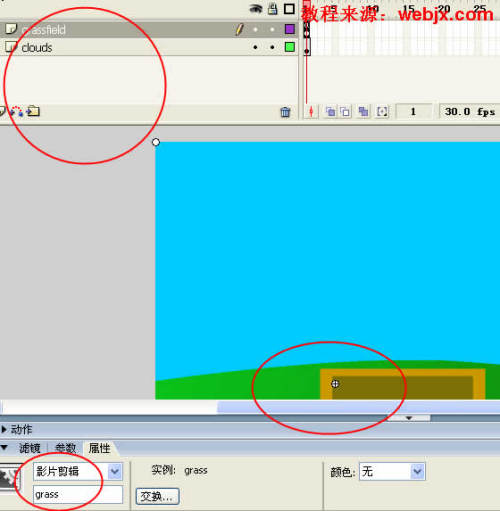This screenshot has width=500, height=511.
Task: Toggle visibility dot of the grassfield layer
Action: [255, 30]
